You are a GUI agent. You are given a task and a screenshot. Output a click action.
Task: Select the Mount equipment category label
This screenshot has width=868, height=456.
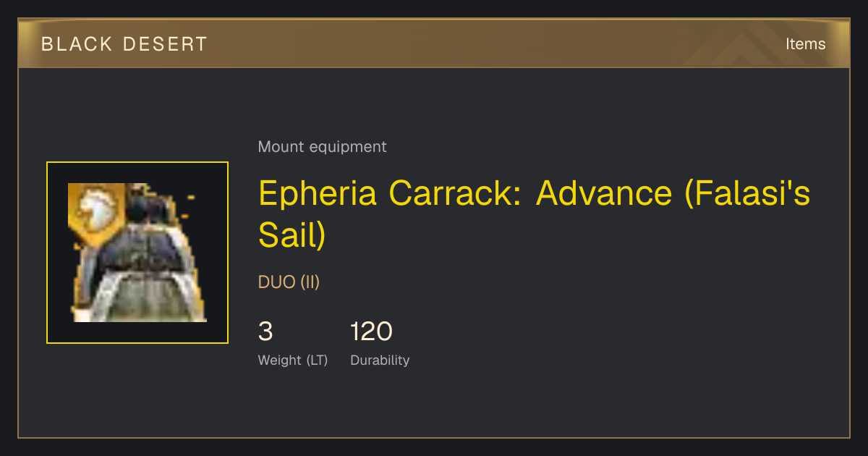[322, 147]
